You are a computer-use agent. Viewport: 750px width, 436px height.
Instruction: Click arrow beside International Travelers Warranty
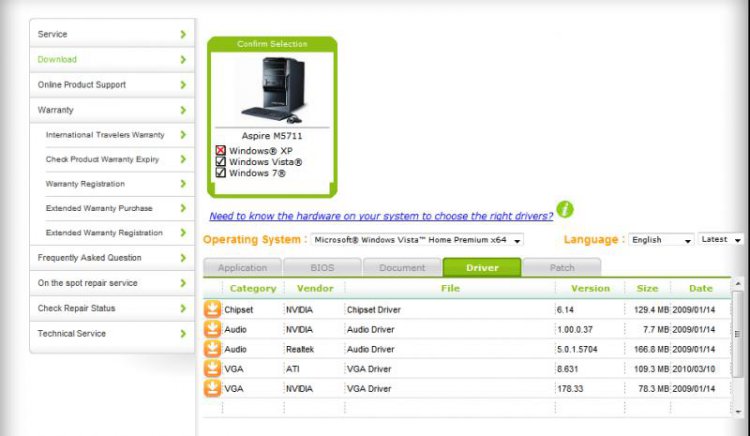[183, 135]
